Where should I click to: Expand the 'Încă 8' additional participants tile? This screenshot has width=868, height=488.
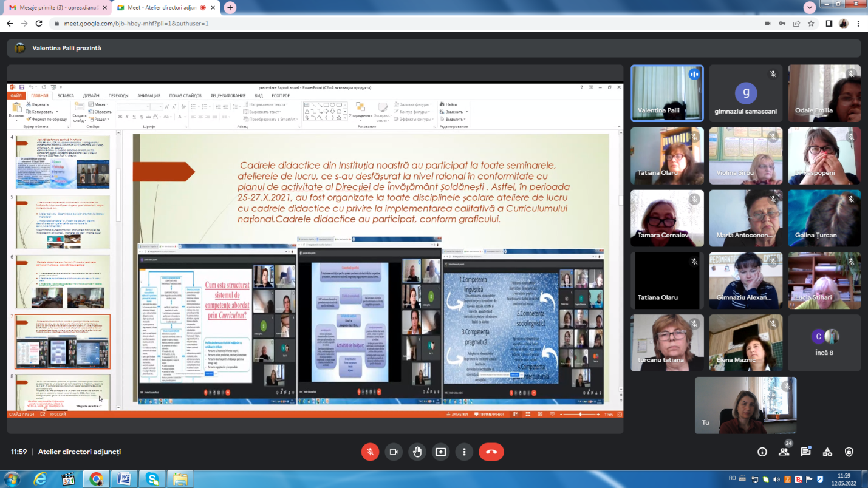click(824, 341)
